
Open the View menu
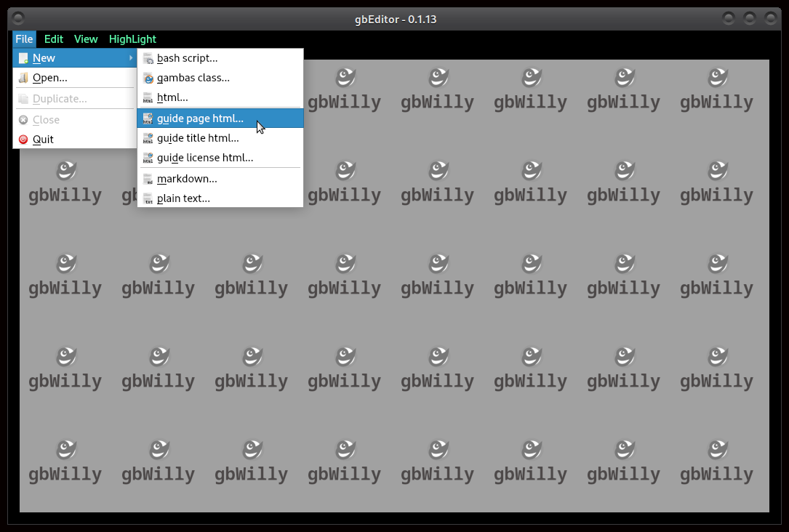pos(86,39)
